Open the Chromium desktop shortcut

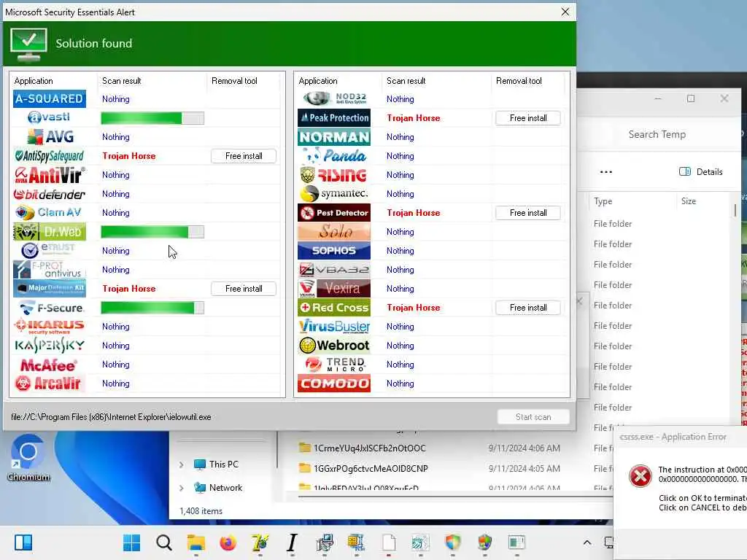tap(28, 458)
